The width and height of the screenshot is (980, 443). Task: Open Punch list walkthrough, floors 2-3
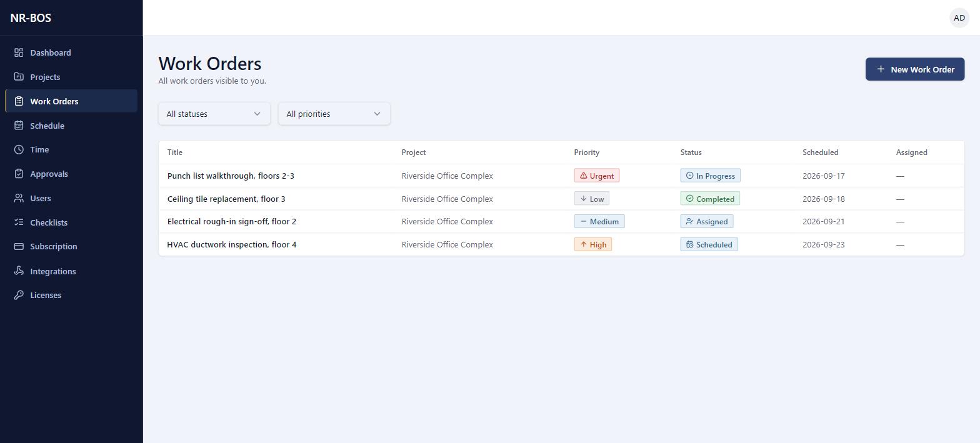(231, 176)
